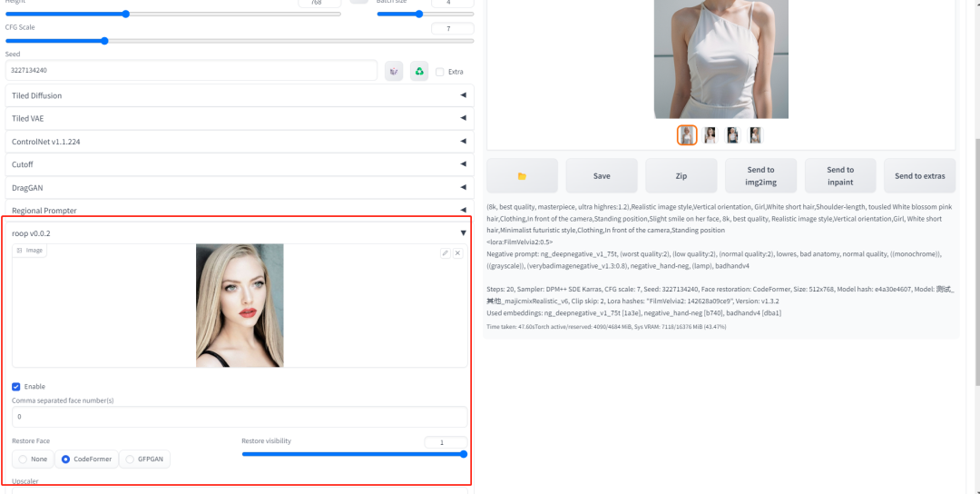
Task: Expand the Tiled Diffusion section
Action: 240,95
